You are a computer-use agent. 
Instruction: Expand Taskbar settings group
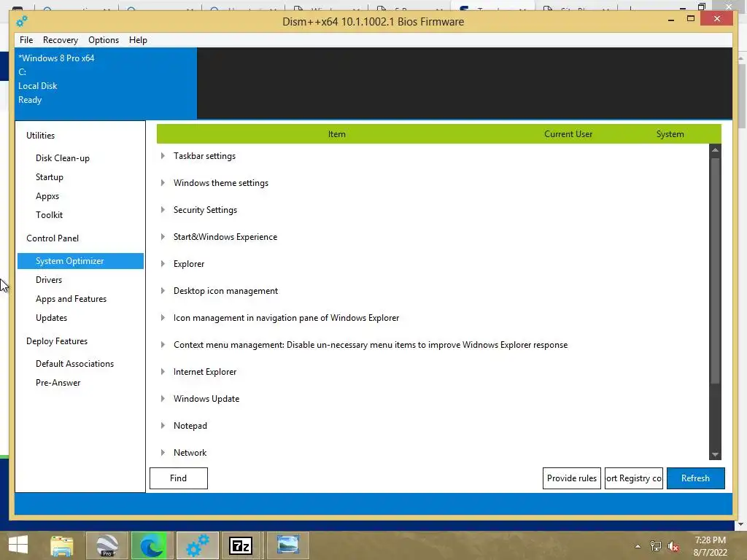(163, 156)
